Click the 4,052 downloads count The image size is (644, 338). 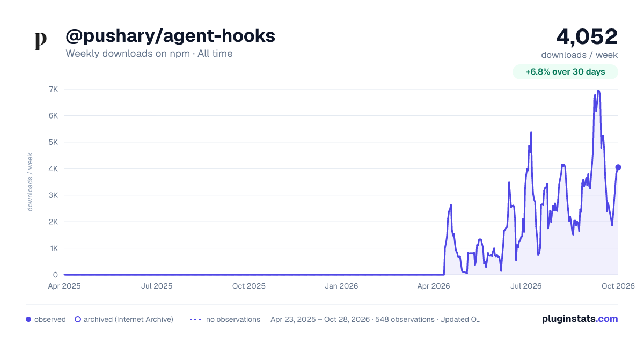587,36
